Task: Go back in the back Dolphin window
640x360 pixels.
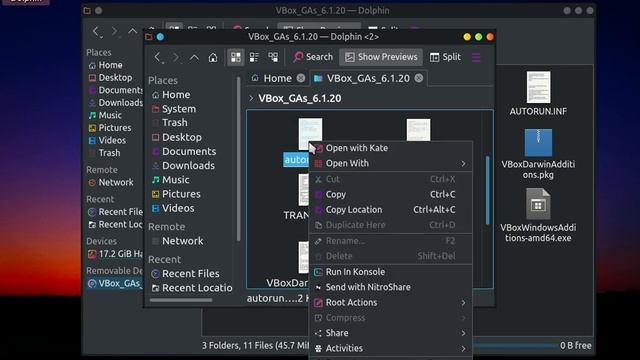Action: [x=96, y=31]
